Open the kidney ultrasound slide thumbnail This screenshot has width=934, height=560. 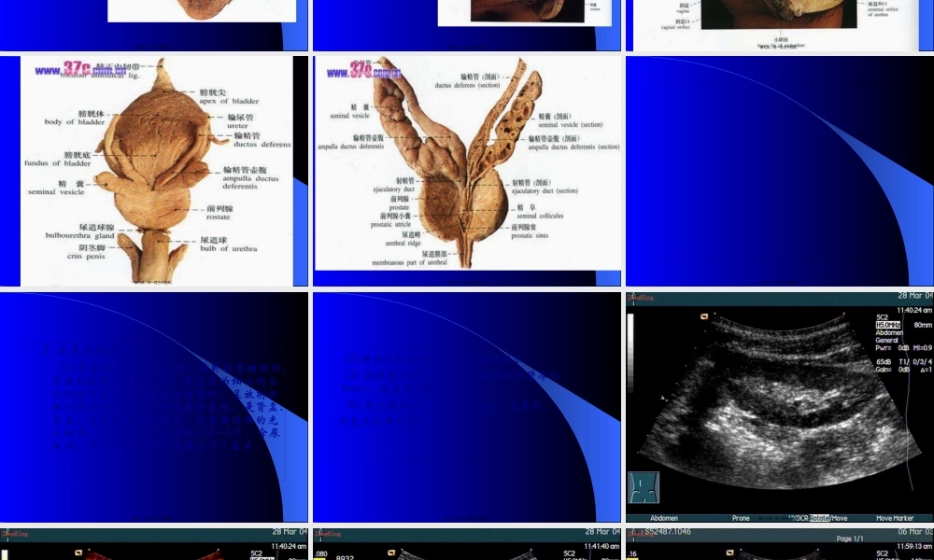[x=779, y=408]
